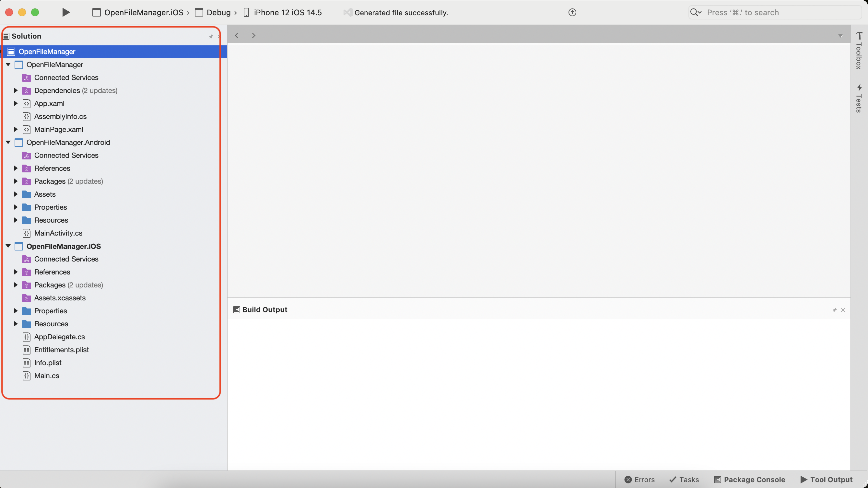Select the iOS Properties folder row
The height and width of the screenshot is (488, 868).
tap(113, 311)
